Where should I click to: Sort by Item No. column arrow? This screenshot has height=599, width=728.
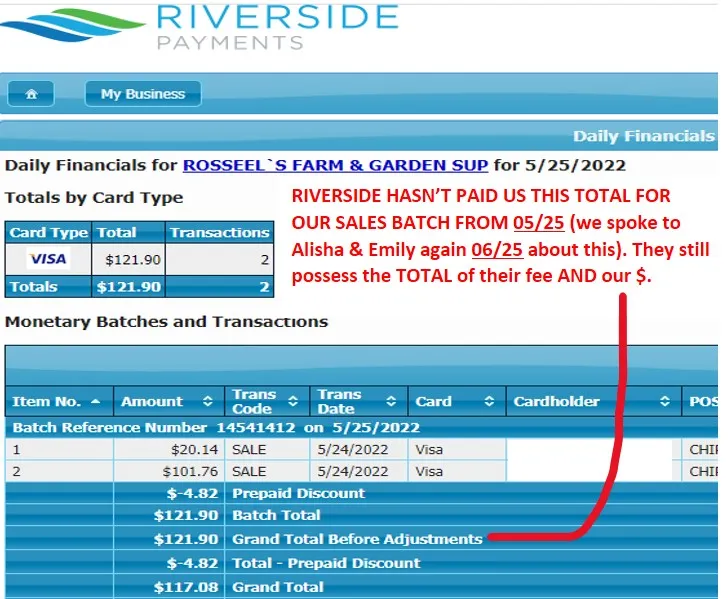coord(96,401)
